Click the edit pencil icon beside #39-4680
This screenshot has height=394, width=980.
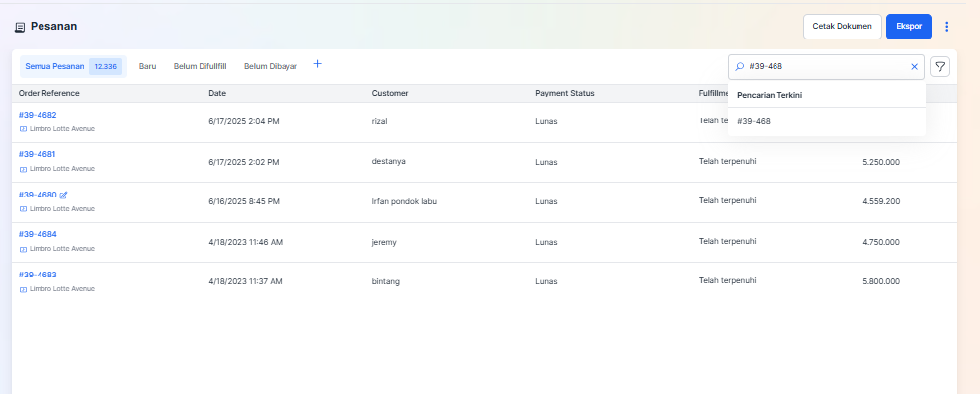63,195
